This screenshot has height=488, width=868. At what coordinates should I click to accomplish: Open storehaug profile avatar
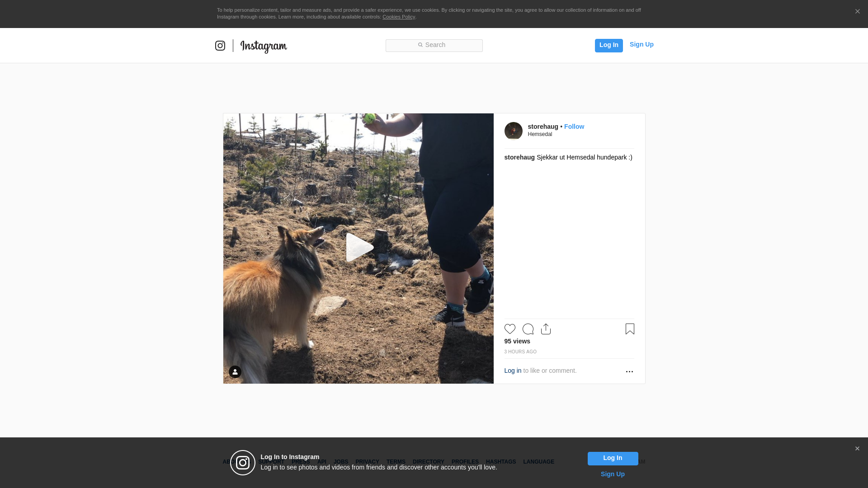coord(513,131)
